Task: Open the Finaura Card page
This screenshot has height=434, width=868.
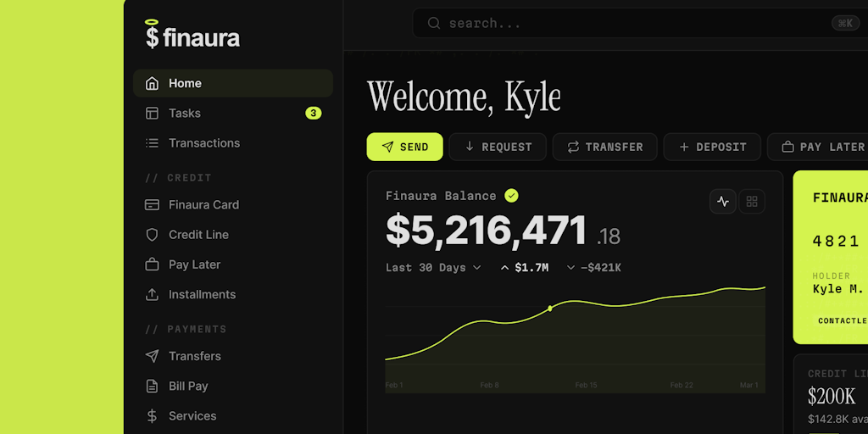Action: (x=233, y=205)
